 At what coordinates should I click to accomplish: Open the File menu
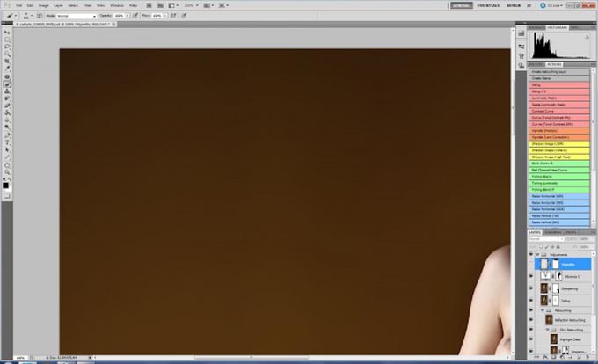click(x=18, y=6)
